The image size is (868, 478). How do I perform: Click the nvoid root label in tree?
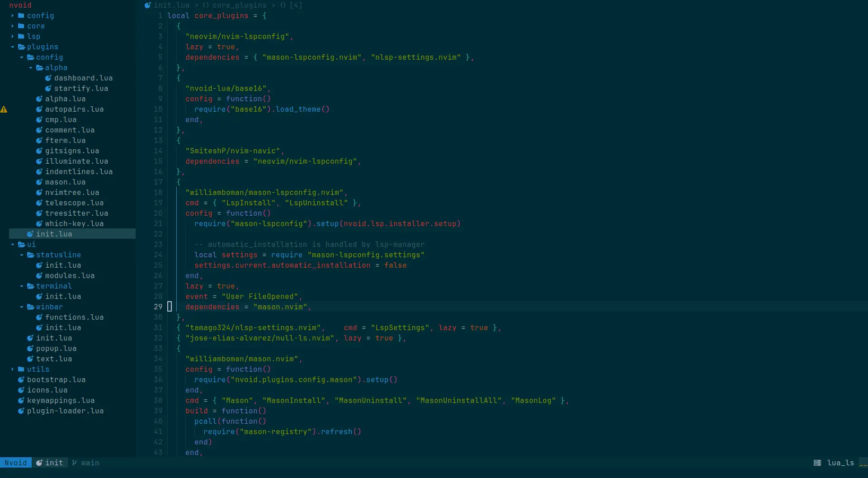pyautogui.click(x=20, y=5)
